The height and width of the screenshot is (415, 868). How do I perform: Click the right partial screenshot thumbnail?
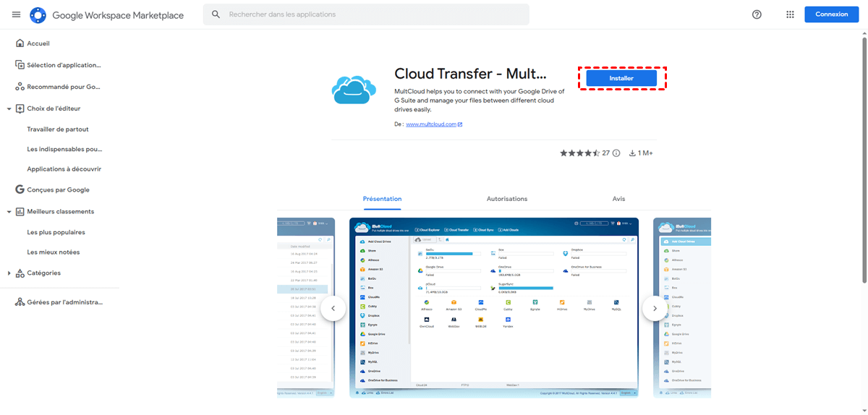coord(682,308)
